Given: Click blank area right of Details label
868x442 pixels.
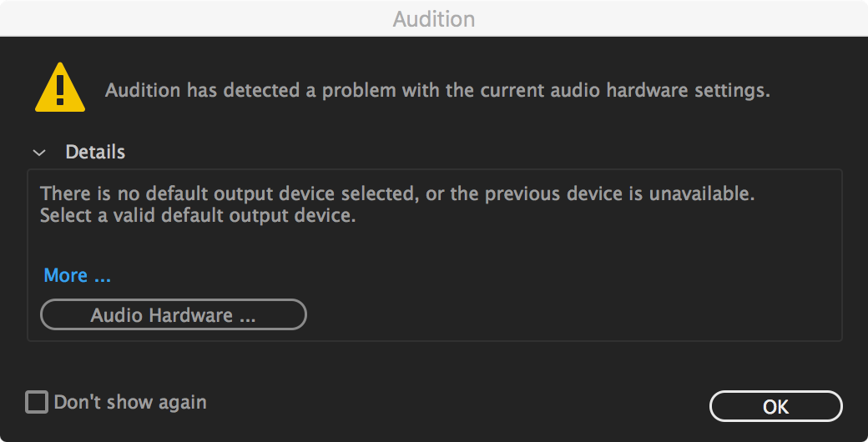Looking at the screenshot, I should [x=459, y=153].
